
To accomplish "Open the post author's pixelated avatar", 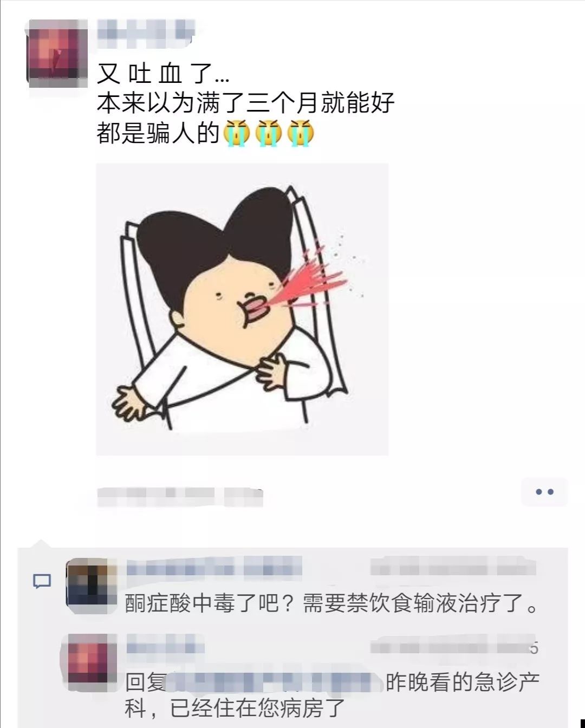I will 57,53.
